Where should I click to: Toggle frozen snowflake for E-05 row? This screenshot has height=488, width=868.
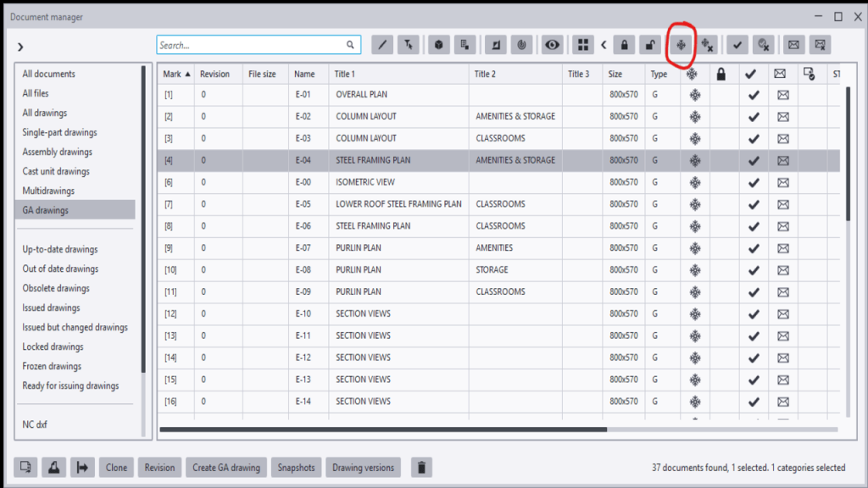pyautogui.click(x=694, y=204)
